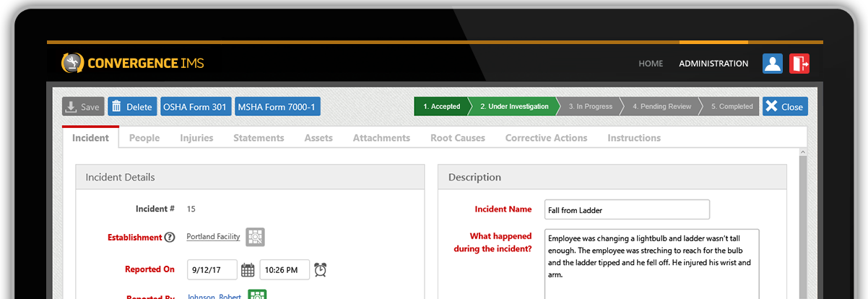Open MSHA Form 7000-1
The width and height of the screenshot is (868, 299).
[x=277, y=106]
